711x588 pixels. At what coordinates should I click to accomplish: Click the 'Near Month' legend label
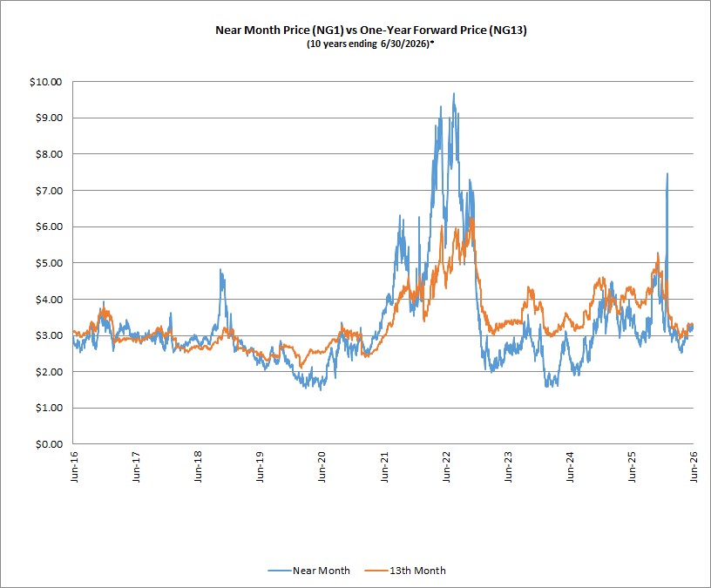coord(321,571)
